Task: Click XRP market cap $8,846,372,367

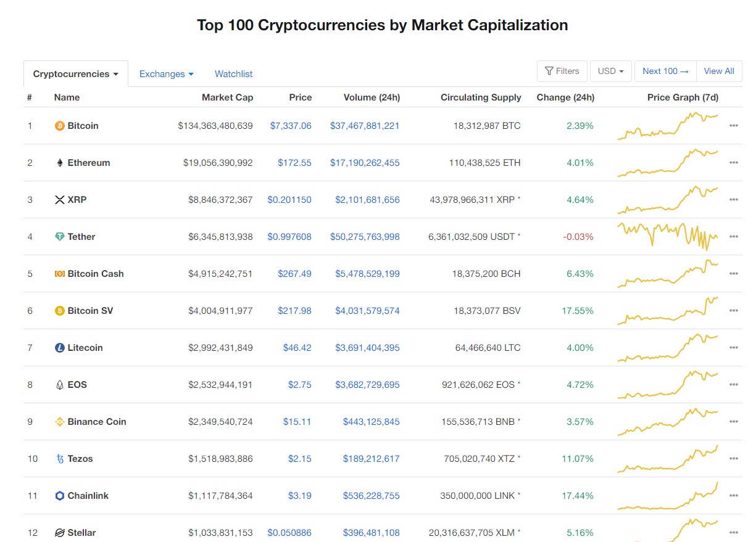Action: (x=220, y=200)
